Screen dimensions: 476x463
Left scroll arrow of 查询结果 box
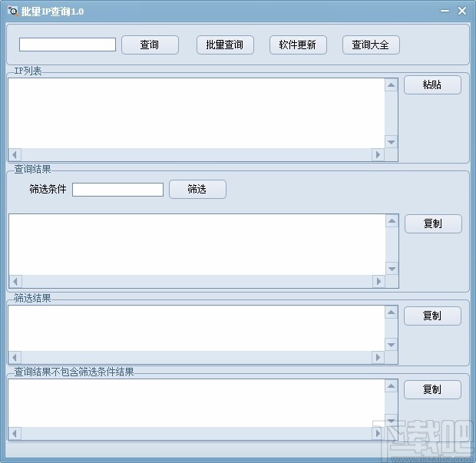click(x=15, y=282)
